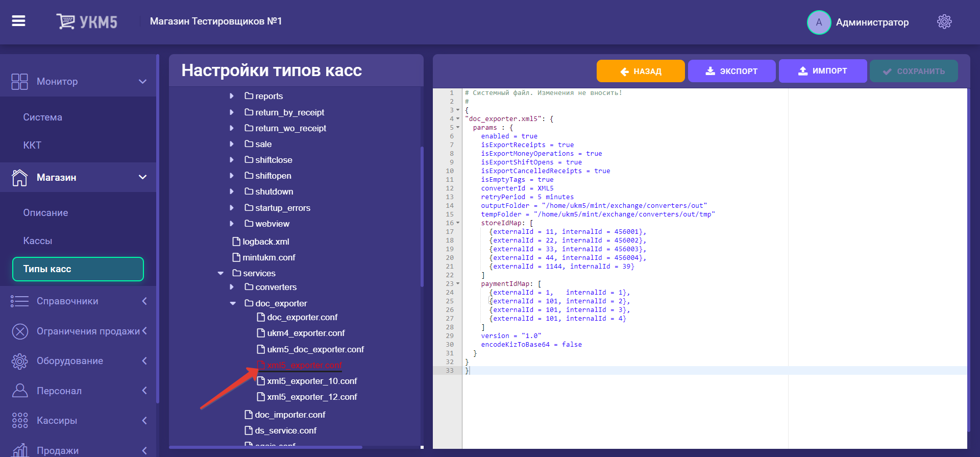Click the version = "1.0" line
The width and height of the screenshot is (980, 457).
coord(511,336)
